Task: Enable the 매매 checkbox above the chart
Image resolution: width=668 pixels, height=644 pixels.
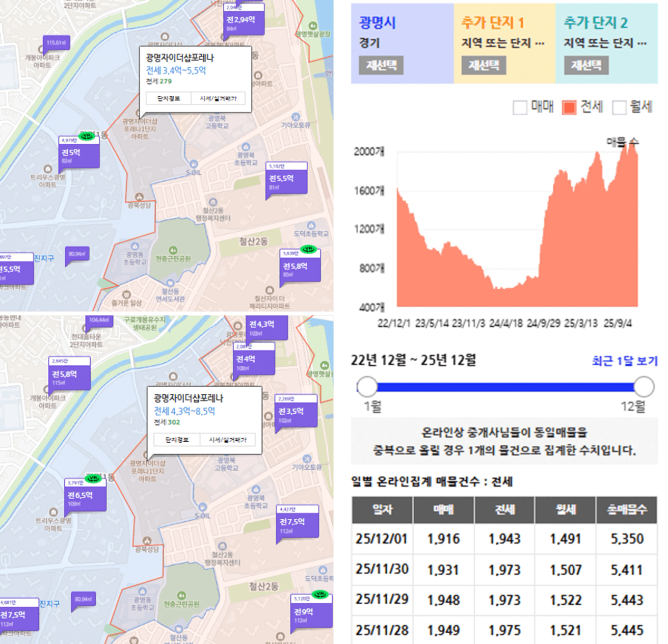Action: coord(520,108)
